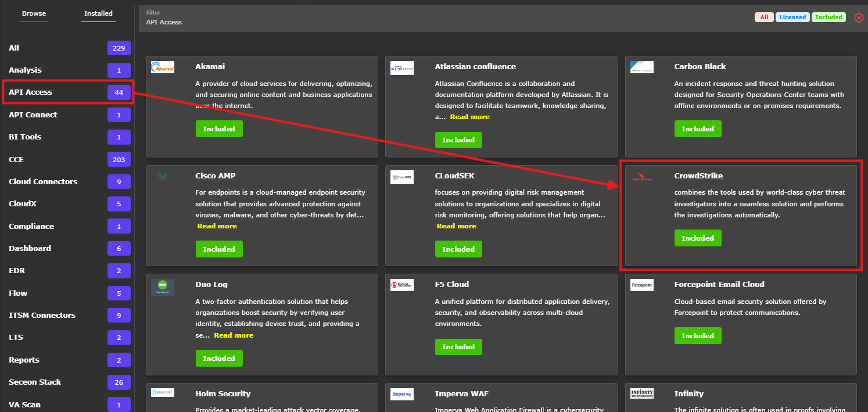The height and width of the screenshot is (412, 868).
Task: Clear the filter with the red X icon
Action: (859, 17)
